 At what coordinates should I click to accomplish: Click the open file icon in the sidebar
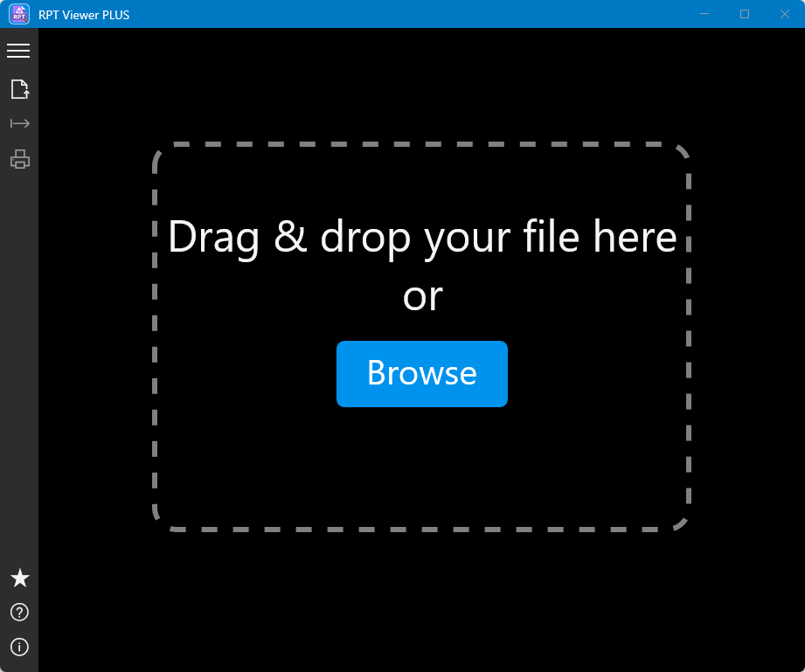tap(19, 89)
